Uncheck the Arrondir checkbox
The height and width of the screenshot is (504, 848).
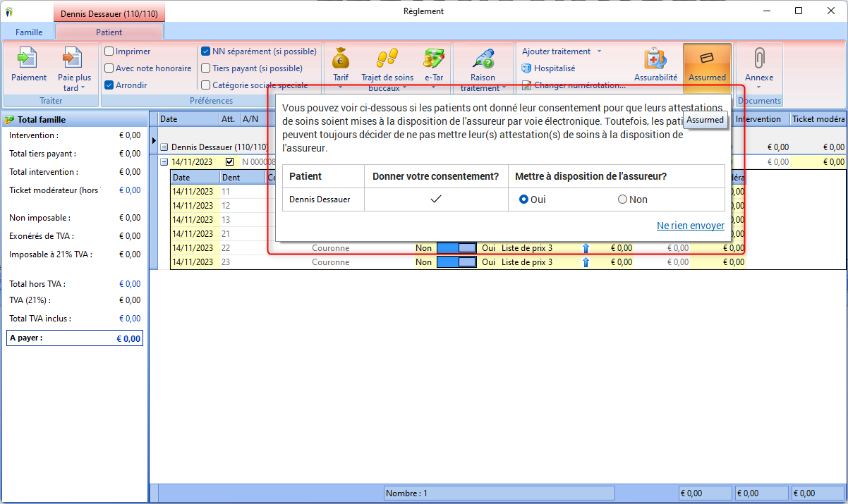coord(109,85)
